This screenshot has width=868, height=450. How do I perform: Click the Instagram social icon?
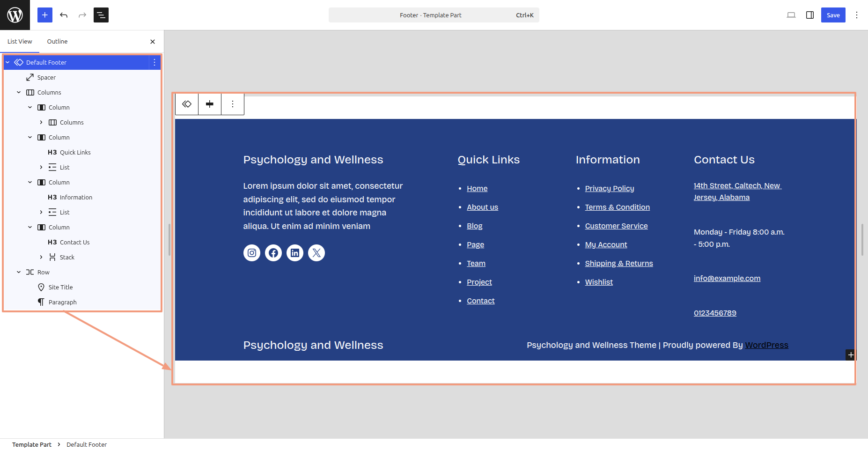pos(252,253)
